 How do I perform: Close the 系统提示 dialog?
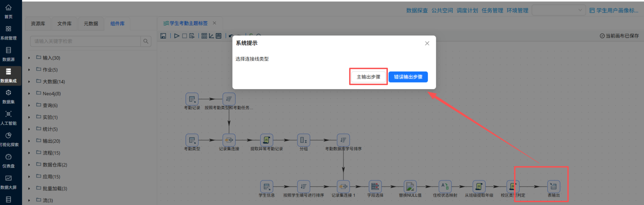coord(427,43)
